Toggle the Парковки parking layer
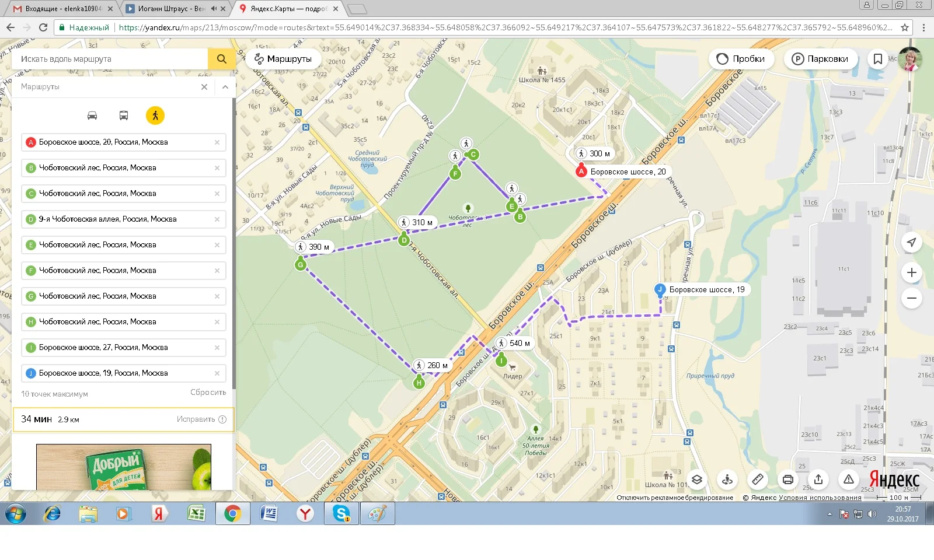The height and width of the screenshot is (560, 934). [x=820, y=59]
